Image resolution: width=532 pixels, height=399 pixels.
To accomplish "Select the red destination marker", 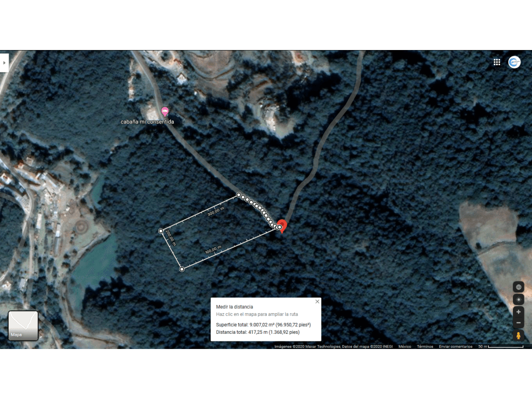I will (281, 226).
